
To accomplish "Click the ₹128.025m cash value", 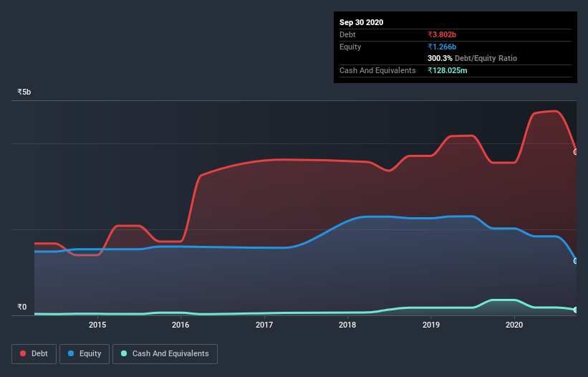I will pyautogui.click(x=448, y=70).
